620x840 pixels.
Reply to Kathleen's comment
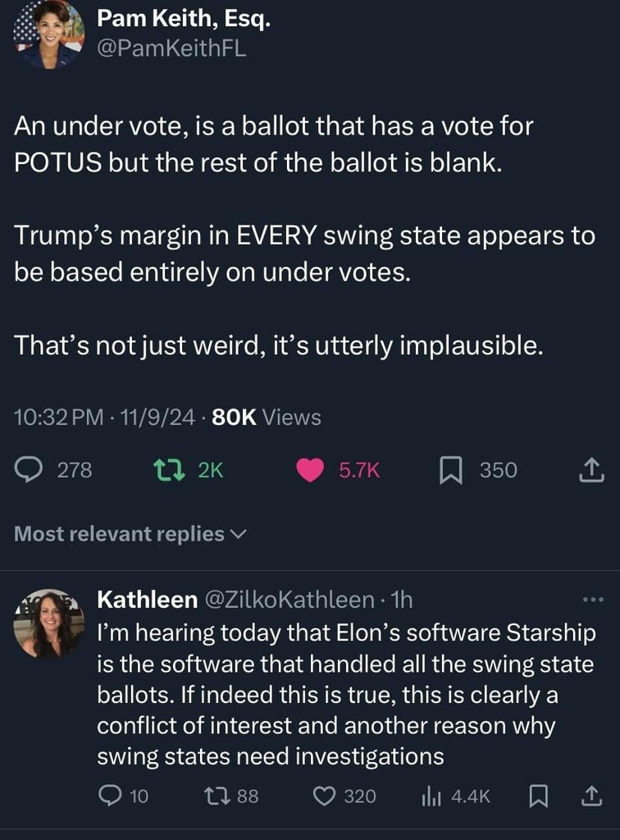[x=110, y=796]
